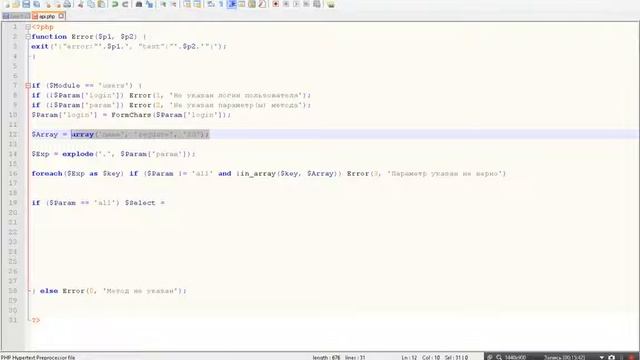The width and height of the screenshot is (640, 360).
Task: Toggle synchronized vertical scrolling icon
Action: [187, 4]
